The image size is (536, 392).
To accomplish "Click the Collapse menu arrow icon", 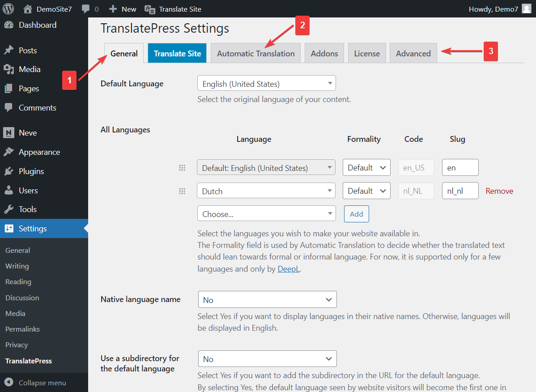I will click(9, 383).
